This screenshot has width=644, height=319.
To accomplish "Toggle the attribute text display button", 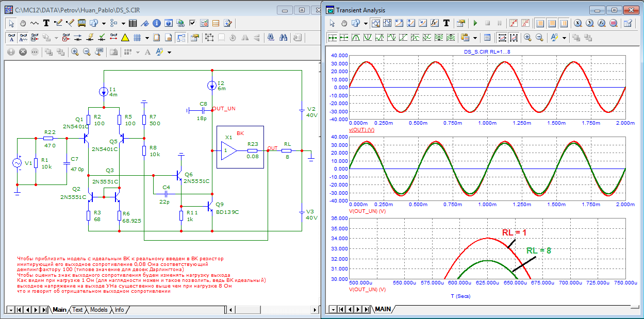I will 12,38.
